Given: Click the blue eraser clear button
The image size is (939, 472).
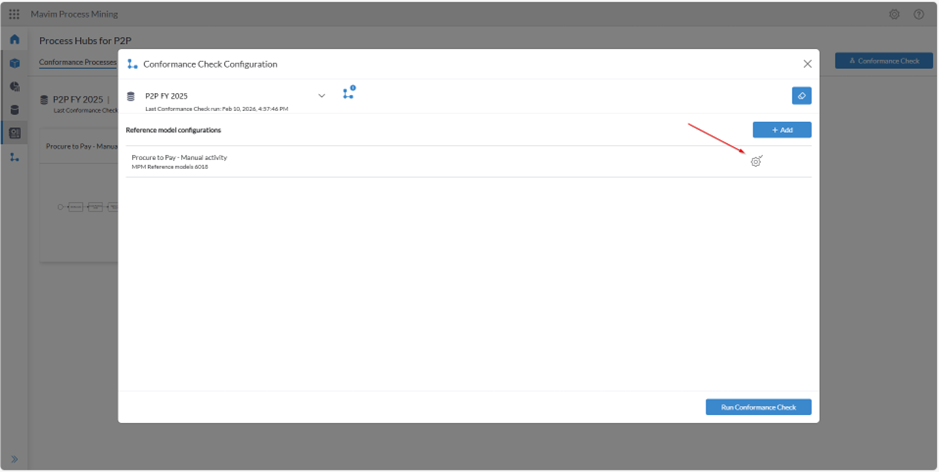Looking at the screenshot, I should tap(801, 96).
